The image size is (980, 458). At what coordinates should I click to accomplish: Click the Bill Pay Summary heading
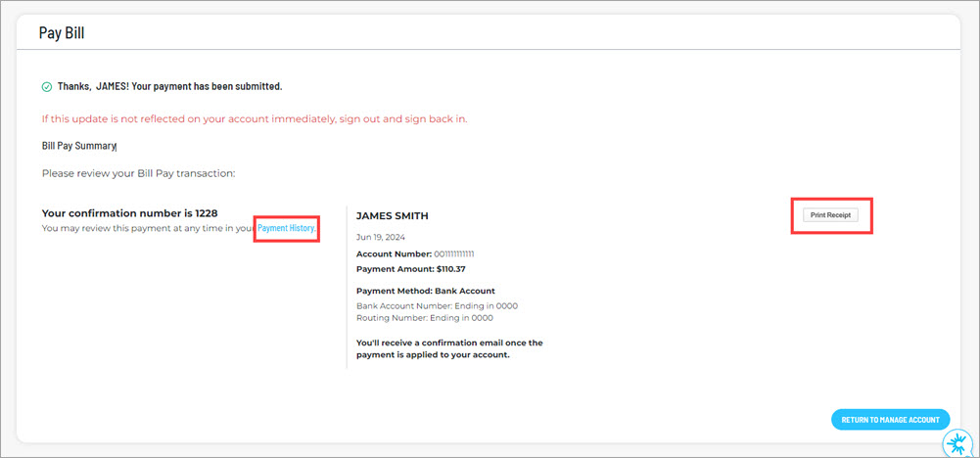click(x=78, y=146)
